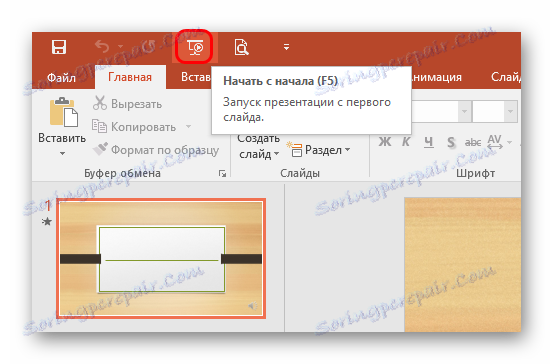553x364 pixels.
Task: Toggle bold with the Ж button
Action: pos(385,142)
